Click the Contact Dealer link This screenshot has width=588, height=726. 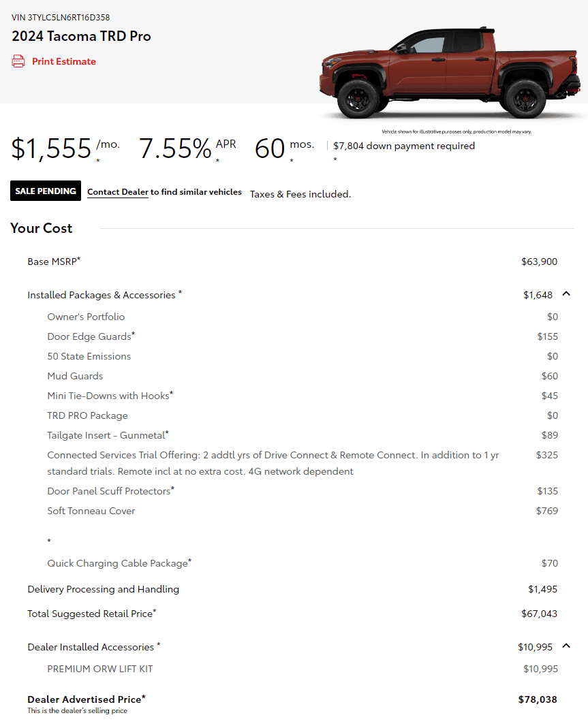coord(118,192)
